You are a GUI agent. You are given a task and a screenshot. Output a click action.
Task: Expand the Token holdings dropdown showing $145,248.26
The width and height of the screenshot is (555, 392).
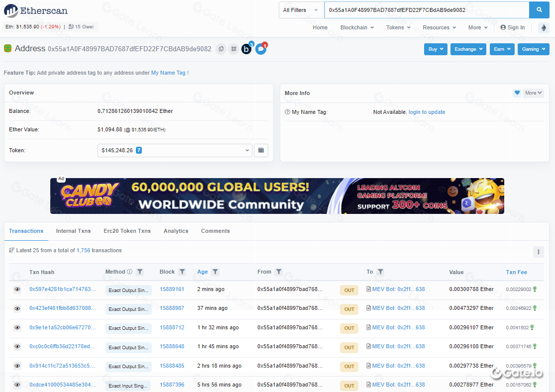(x=175, y=150)
